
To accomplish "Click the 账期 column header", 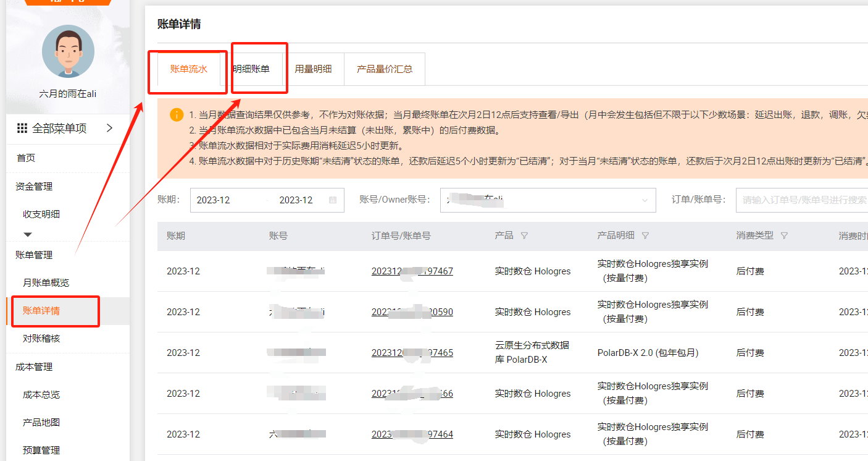I will 176,236.
